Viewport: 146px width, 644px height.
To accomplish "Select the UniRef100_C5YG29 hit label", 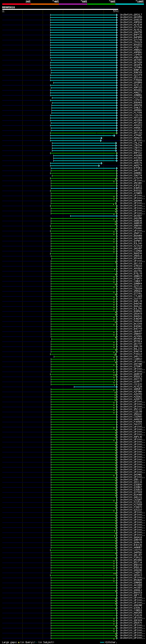I will pyautogui.click(x=131, y=42).
